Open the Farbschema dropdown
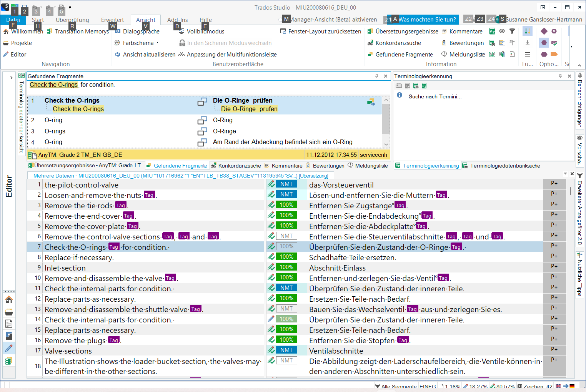 pos(137,43)
